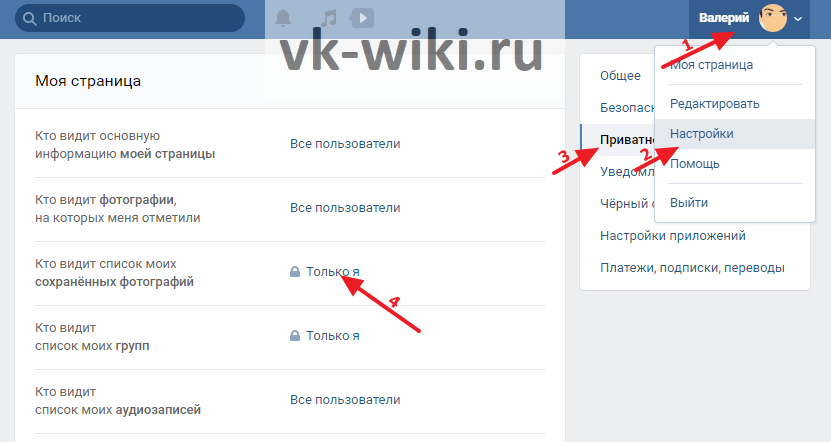This screenshot has width=831, height=442.
Task: Open Только я dropdown for сохранённых фотографий
Action: (x=332, y=272)
